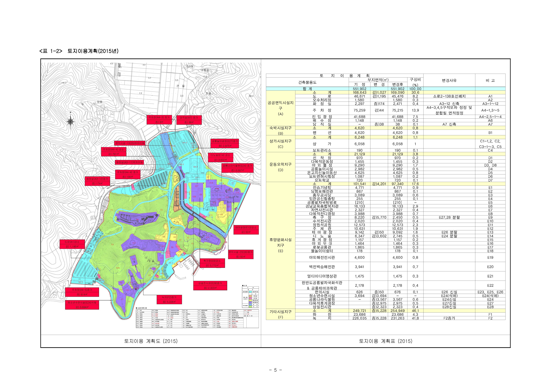Viewport: 551px width, 392px height.
Task: Click the 경남교육종합복지관 row label
Action: point(322,206)
